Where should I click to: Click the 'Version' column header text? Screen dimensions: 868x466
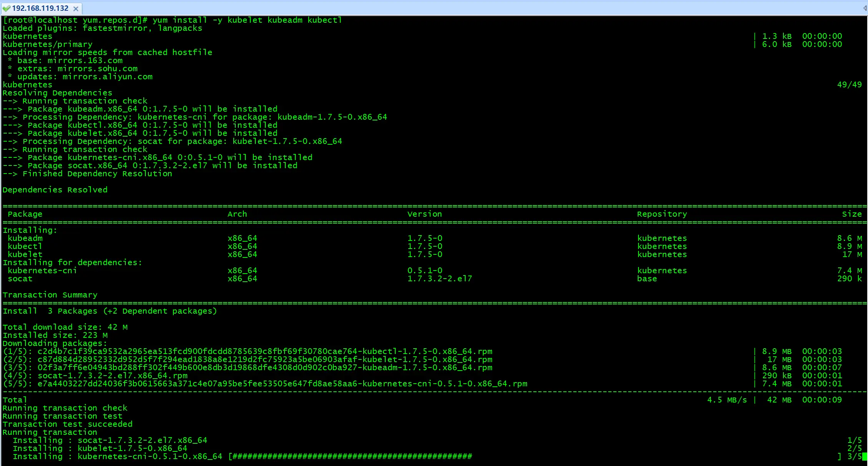[424, 214]
